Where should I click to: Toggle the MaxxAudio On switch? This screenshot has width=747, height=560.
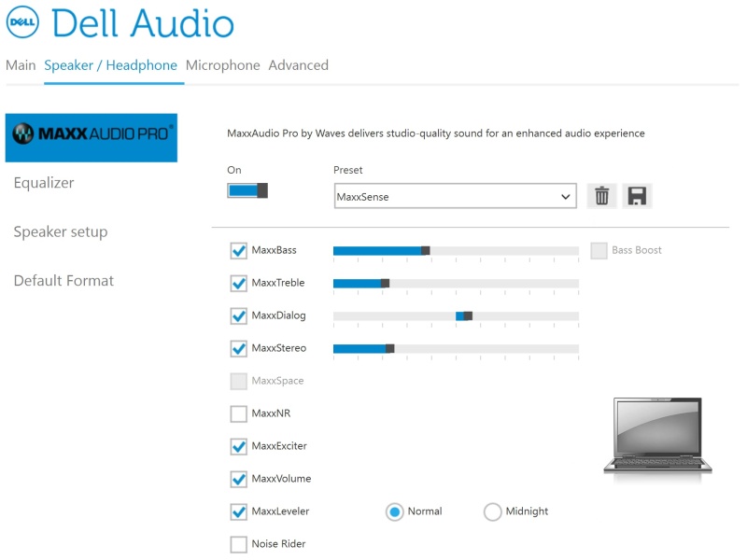coord(247,190)
